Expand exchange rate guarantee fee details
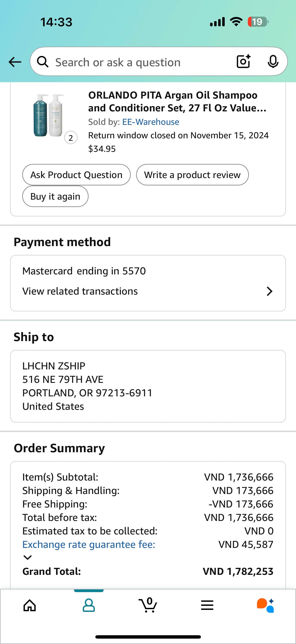Screen dimensions: 296x644 [27, 558]
